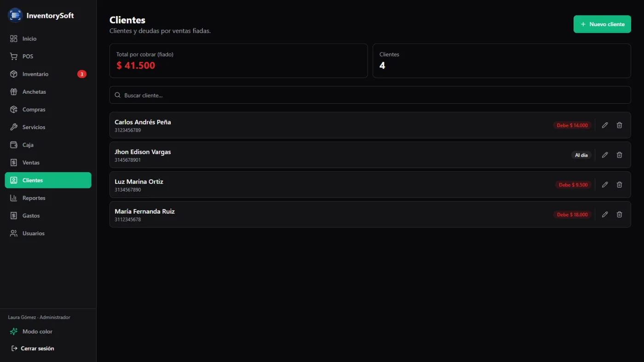Navigate to Anchetas

(x=48, y=92)
